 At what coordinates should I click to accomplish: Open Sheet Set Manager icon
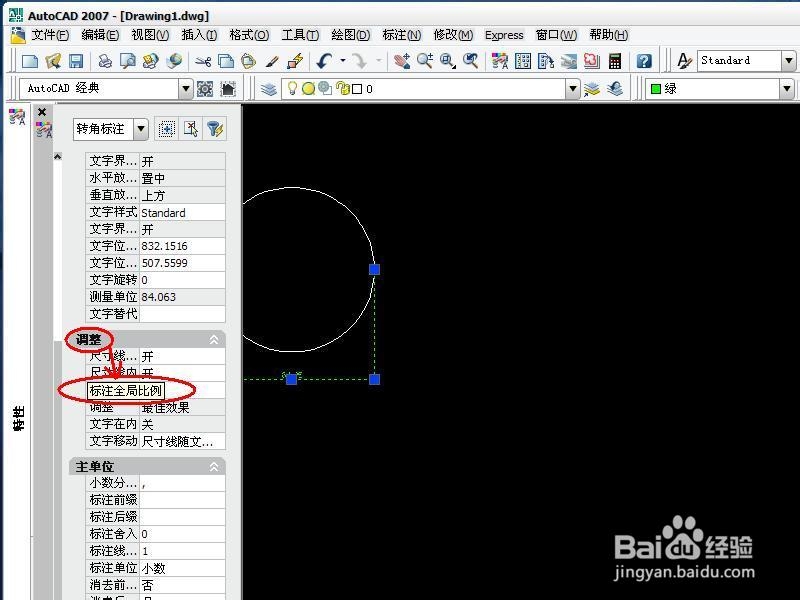(x=569, y=61)
